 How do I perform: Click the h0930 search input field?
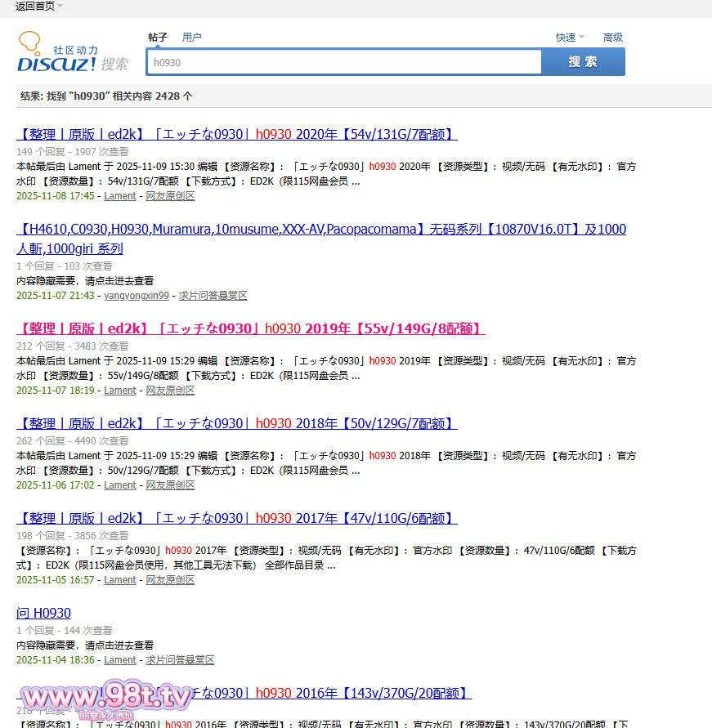pos(343,62)
